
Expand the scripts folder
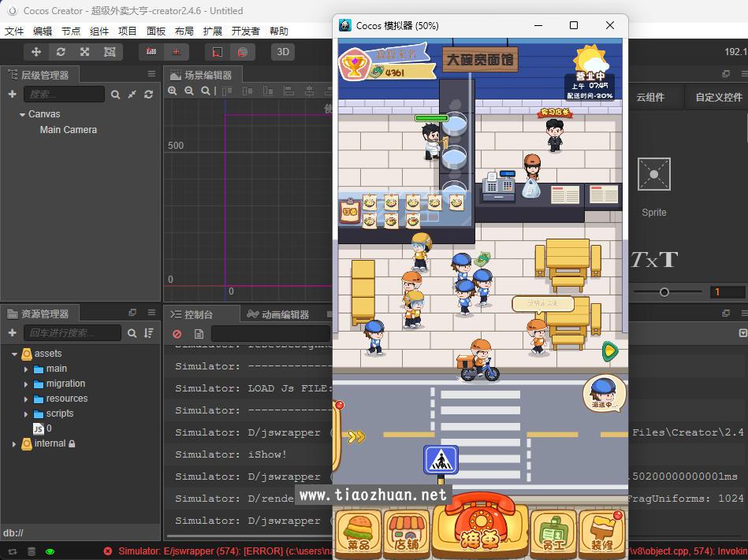pyautogui.click(x=26, y=414)
